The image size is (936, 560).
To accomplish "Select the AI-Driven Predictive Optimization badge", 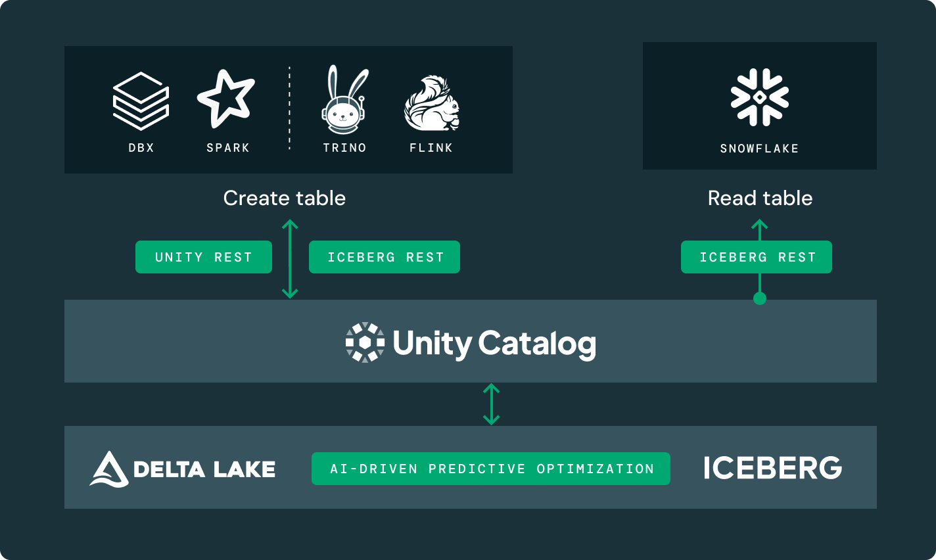I will click(x=491, y=469).
